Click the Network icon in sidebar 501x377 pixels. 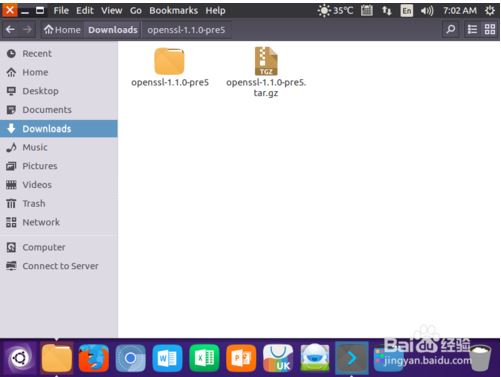11,222
